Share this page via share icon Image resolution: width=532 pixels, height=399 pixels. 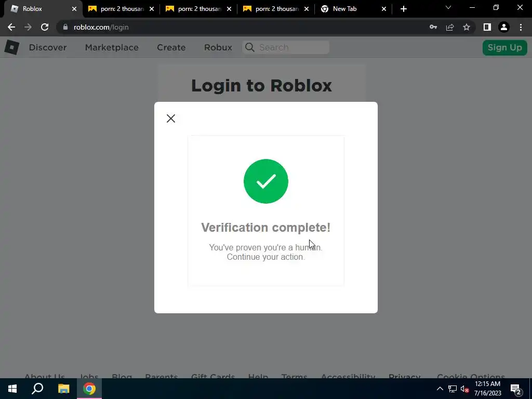tap(450, 27)
